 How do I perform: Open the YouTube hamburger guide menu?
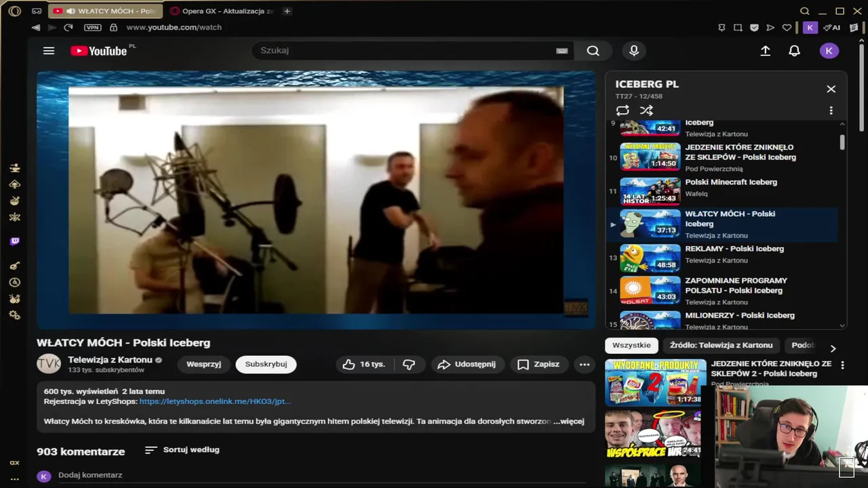pos(49,51)
